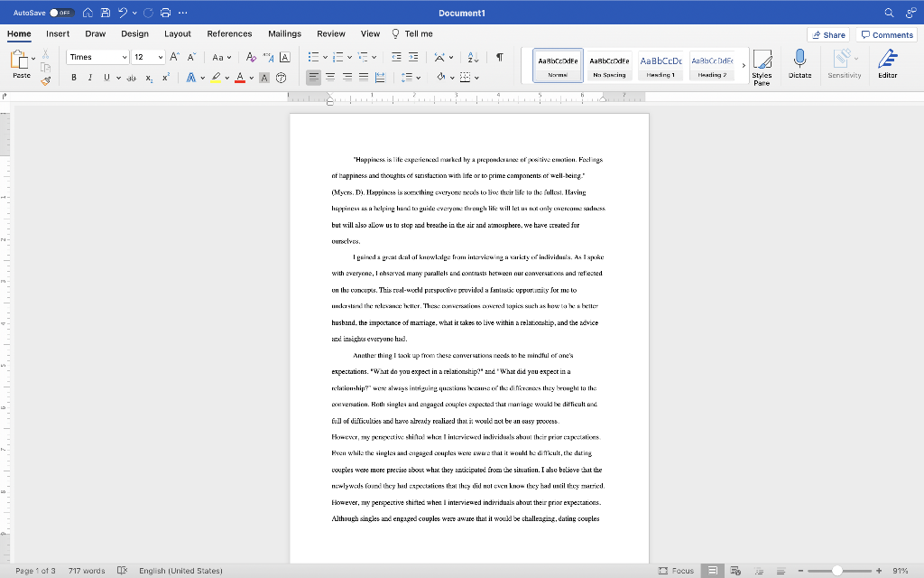Open the Mailings ribbon tab
The image size is (924, 578).
pos(284,33)
